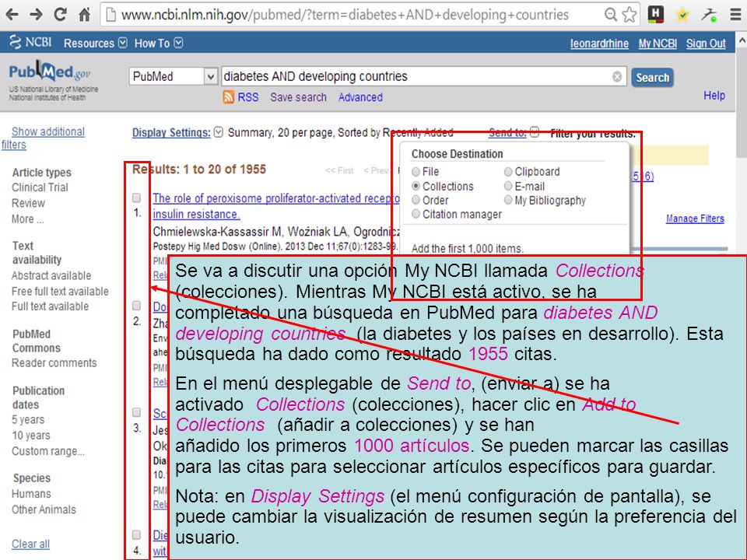747x560 pixels.
Task: Filter by Abstract available
Action: click(51, 275)
